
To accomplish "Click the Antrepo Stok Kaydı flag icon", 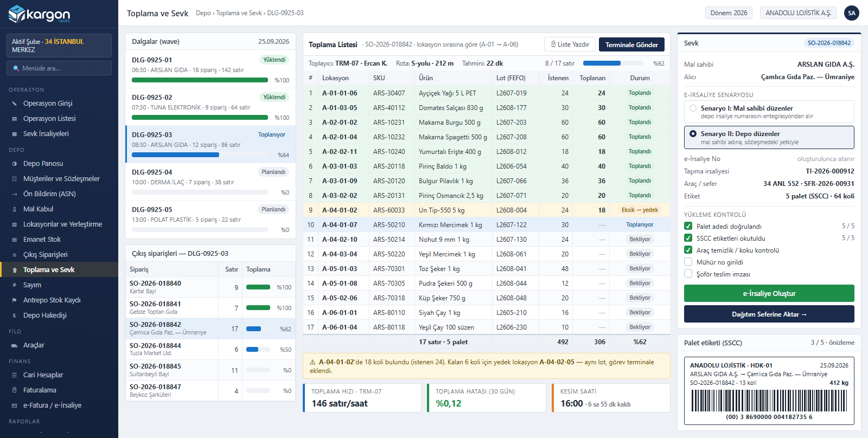I will point(14,300).
